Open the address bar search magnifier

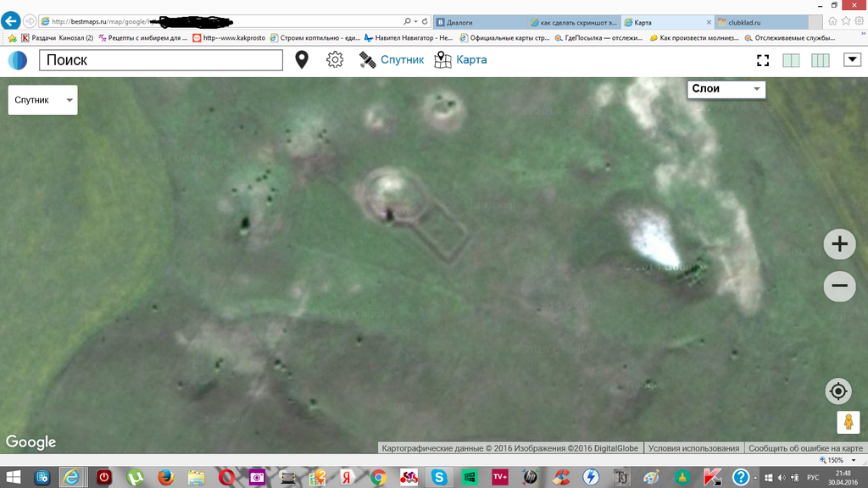408,21
